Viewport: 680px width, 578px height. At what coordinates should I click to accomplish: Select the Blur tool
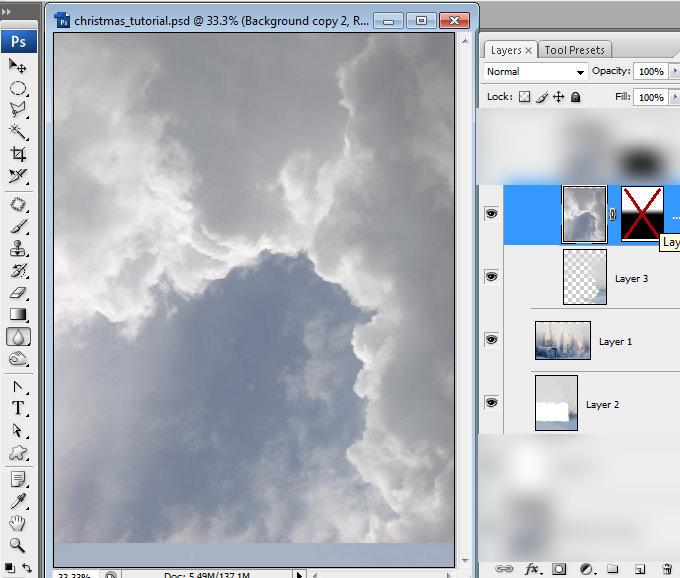pyautogui.click(x=18, y=336)
